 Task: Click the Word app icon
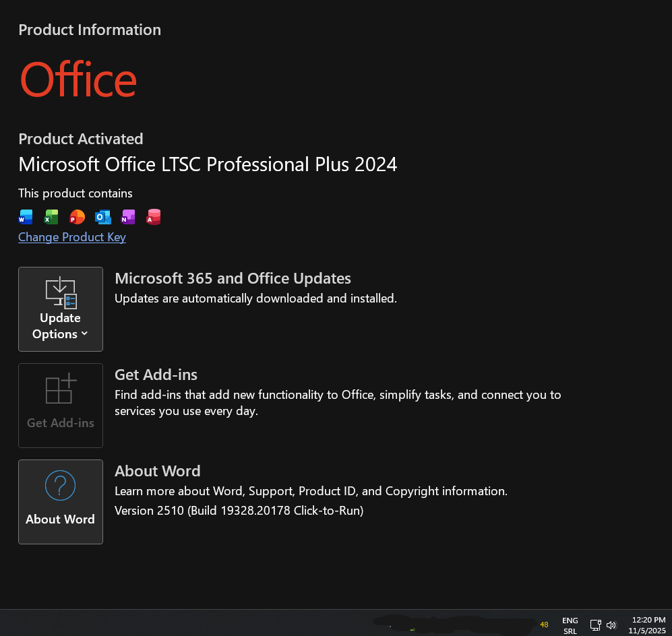tap(26, 217)
